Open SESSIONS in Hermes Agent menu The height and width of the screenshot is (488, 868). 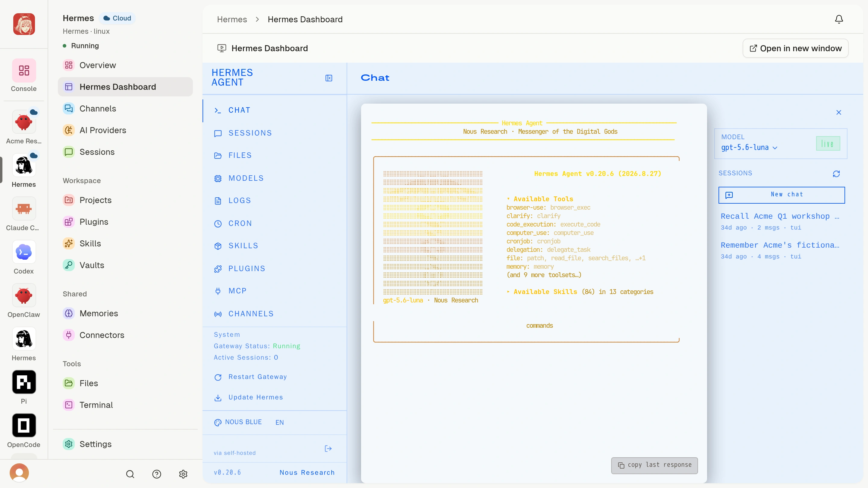coord(275,133)
